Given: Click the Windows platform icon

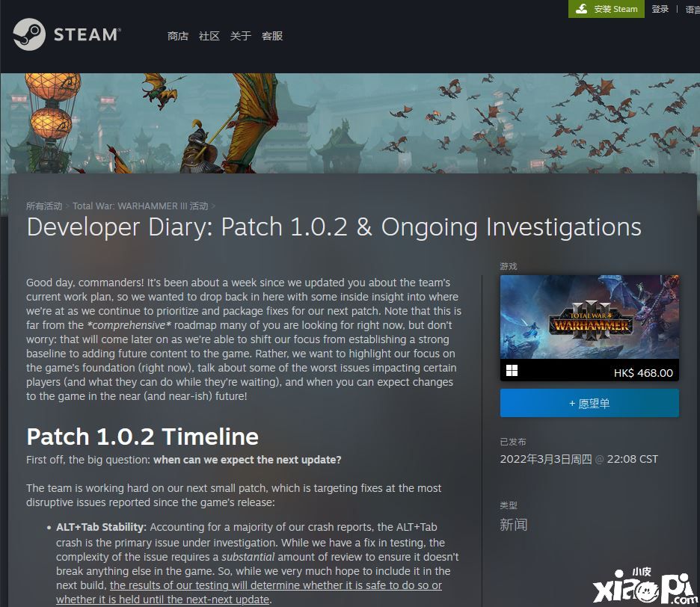Looking at the screenshot, I should click(512, 371).
